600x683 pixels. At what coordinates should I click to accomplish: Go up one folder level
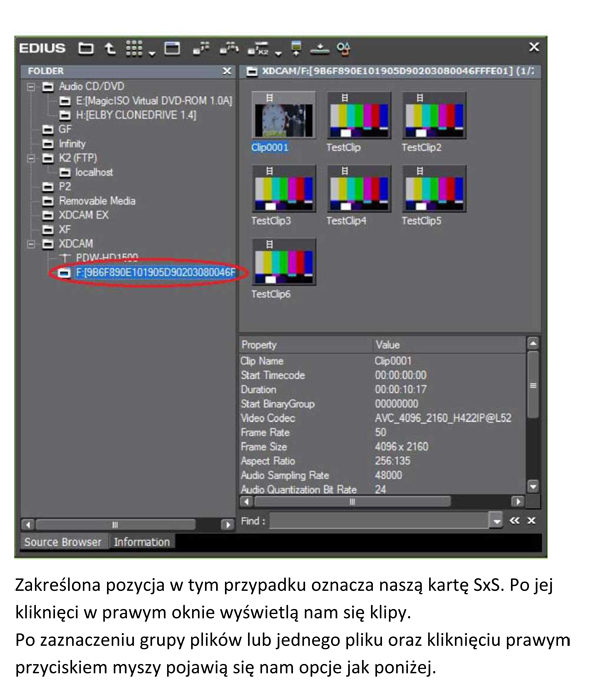click(111, 47)
